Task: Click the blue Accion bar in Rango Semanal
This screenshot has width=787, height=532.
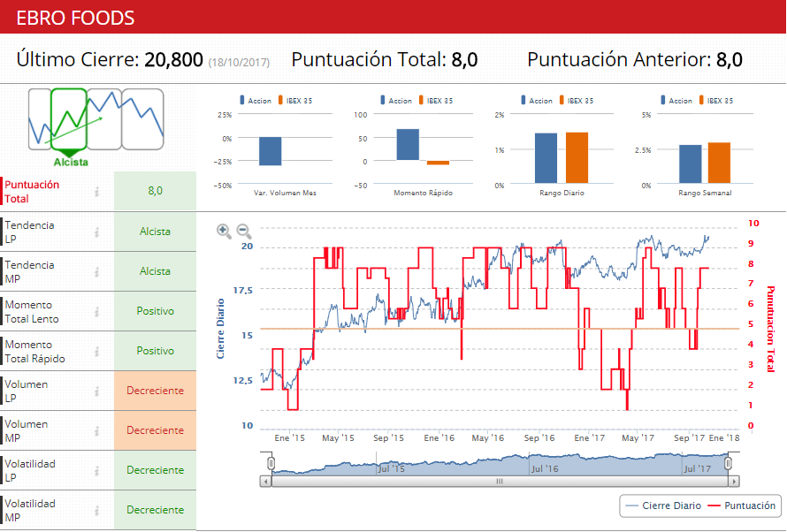Action: (x=690, y=164)
